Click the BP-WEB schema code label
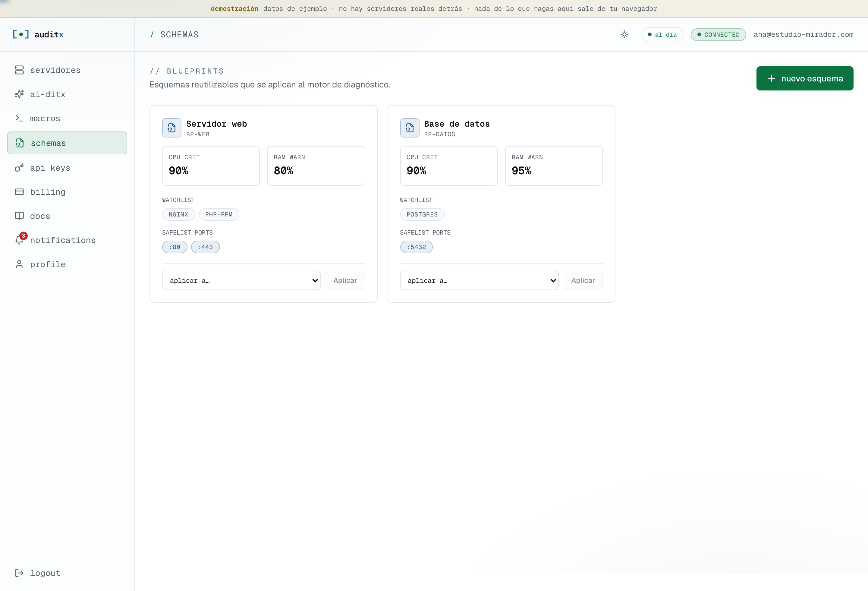The height and width of the screenshot is (591, 868). pyautogui.click(x=198, y=134)
